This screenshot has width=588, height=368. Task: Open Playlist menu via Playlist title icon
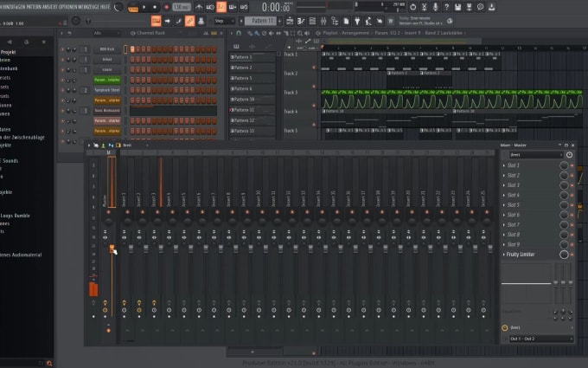[318, 33]
